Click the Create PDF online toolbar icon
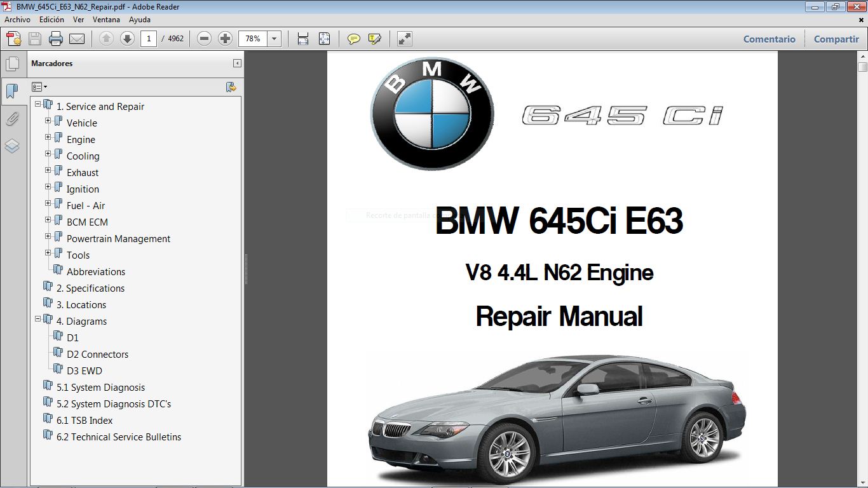The width and height of the screenshot is (868, 488). point(13,39)
